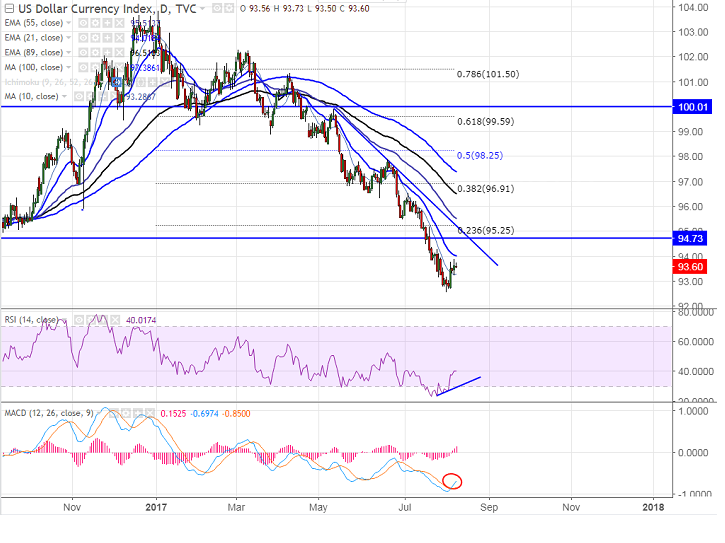Click the plus icon on the EMA (89, close) row

point(107,53)
